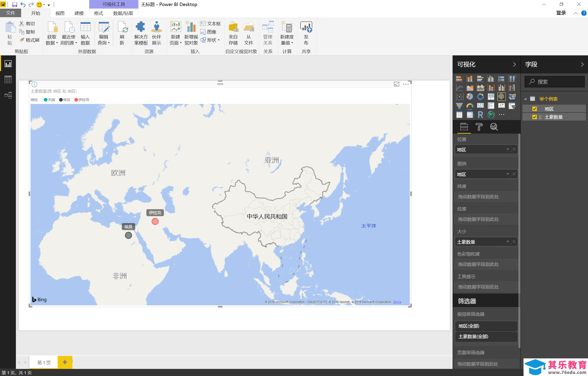Open Focus mode on the map visual
The width and height of the screenshot is (588, 376).
point(397,84)
